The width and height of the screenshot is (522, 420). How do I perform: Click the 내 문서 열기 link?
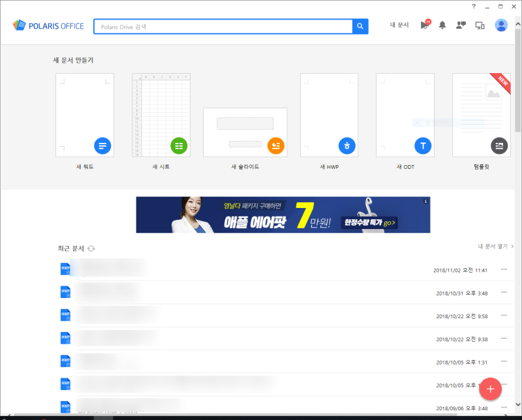[496, 247]
